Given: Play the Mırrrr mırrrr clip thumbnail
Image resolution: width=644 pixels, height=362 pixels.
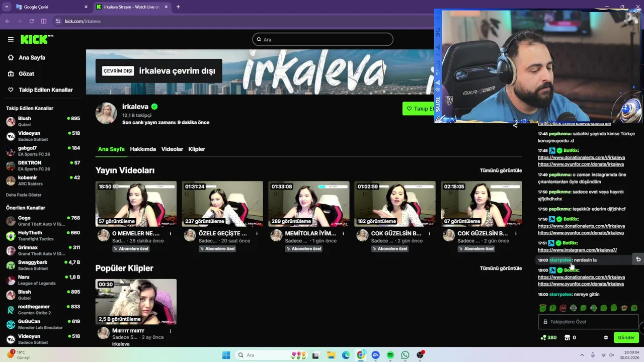Looking at the screenshot, I should point(136,302).
